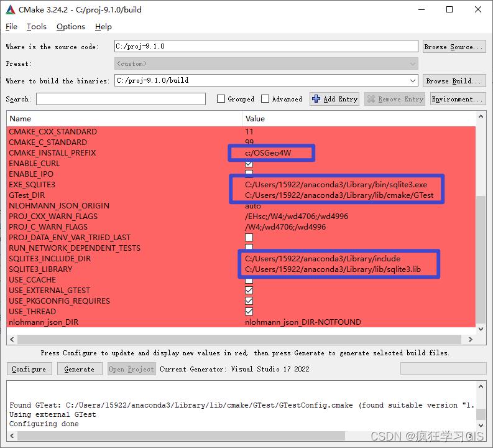Click the output log scroll left arrow
Viewport: 493px width, 448px height.
coord(12,436)
